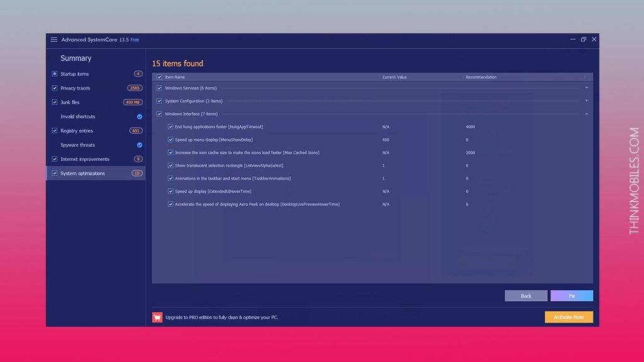Sort by the Recommendation column header
The image size is (644, 362).
point(481,77)
